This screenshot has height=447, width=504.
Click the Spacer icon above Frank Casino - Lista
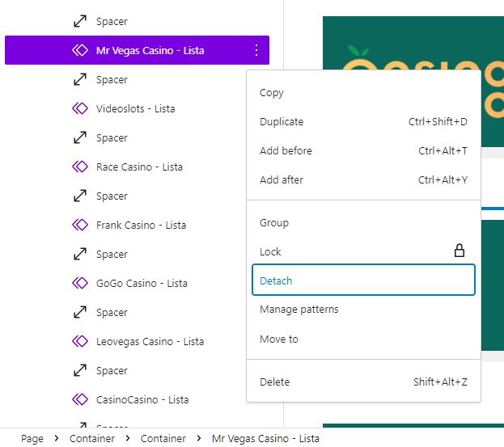tap(80, 196)
